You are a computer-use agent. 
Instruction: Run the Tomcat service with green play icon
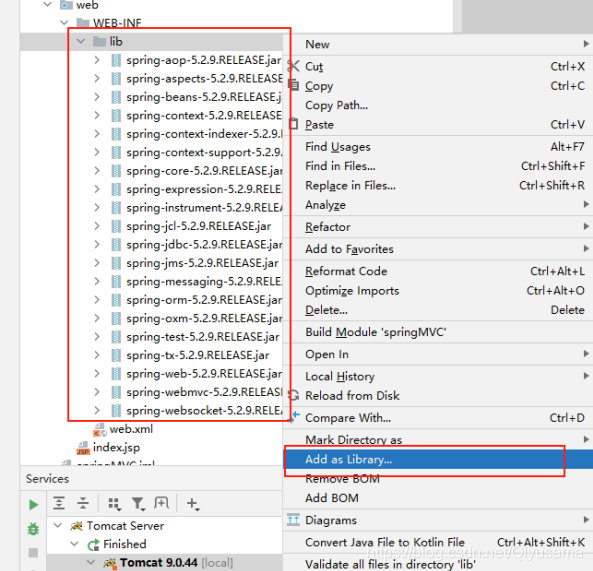click(33, 505)
